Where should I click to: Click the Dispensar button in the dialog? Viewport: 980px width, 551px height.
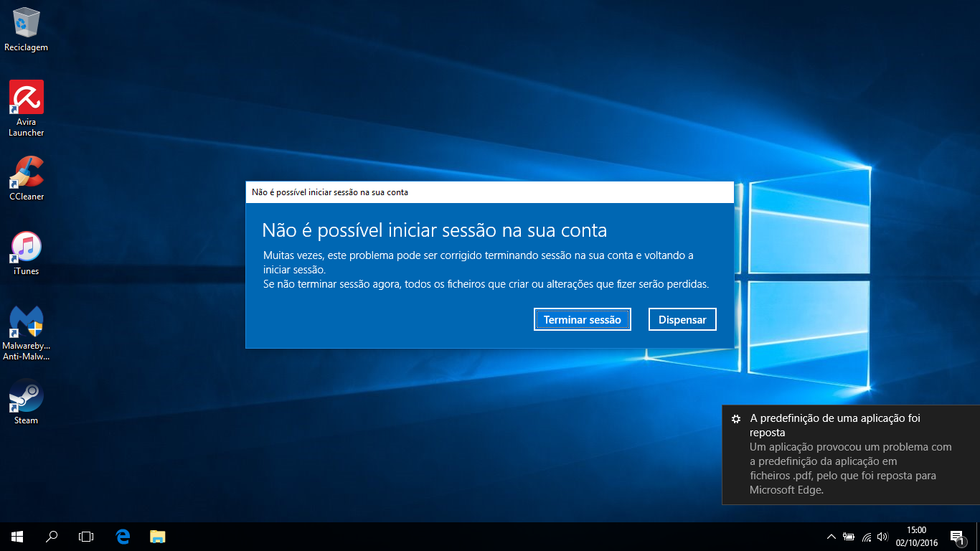(682, 320)
